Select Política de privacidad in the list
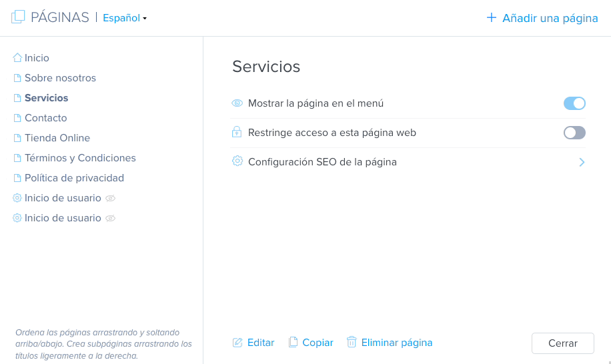The image size is (611, 364). (75, 178)
